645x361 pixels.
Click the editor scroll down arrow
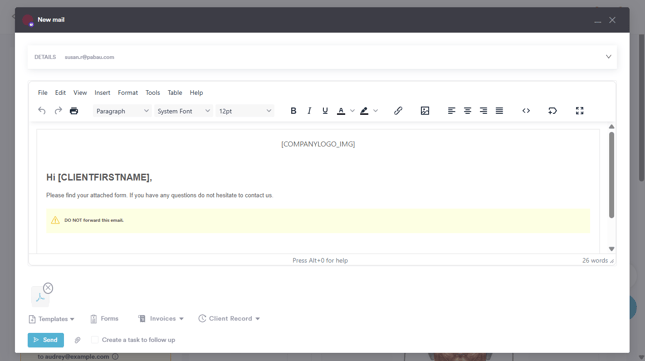[612, 249]
